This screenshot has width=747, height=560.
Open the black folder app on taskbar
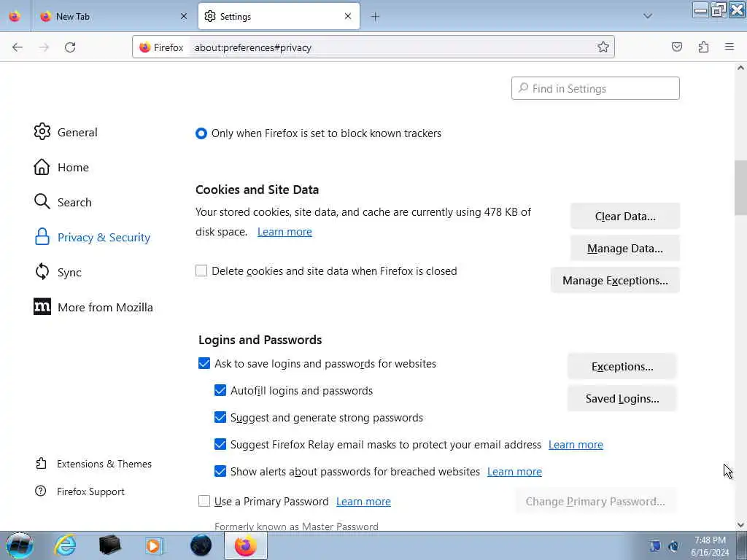click(110, 545)
